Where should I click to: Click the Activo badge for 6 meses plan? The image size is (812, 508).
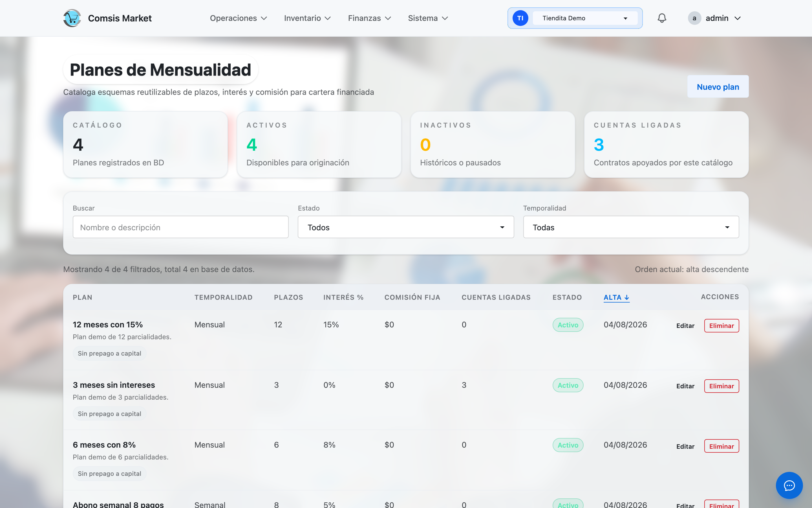click(x=568, y=445)
